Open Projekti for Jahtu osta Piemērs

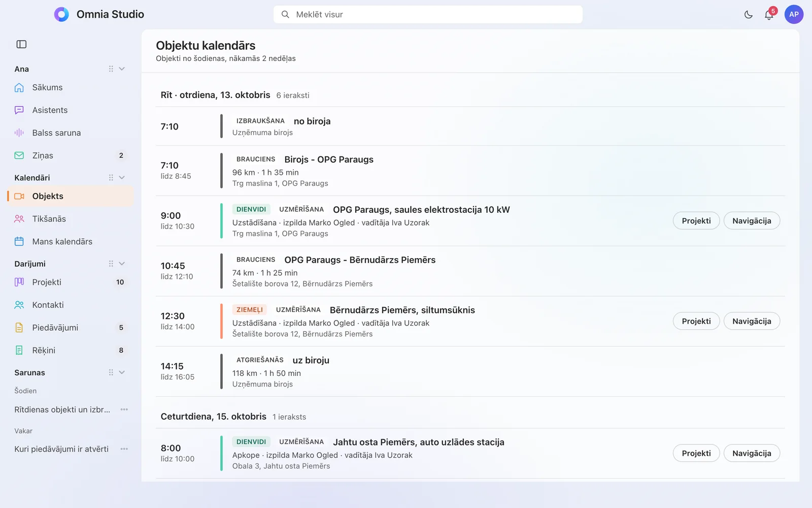point(696,453)
